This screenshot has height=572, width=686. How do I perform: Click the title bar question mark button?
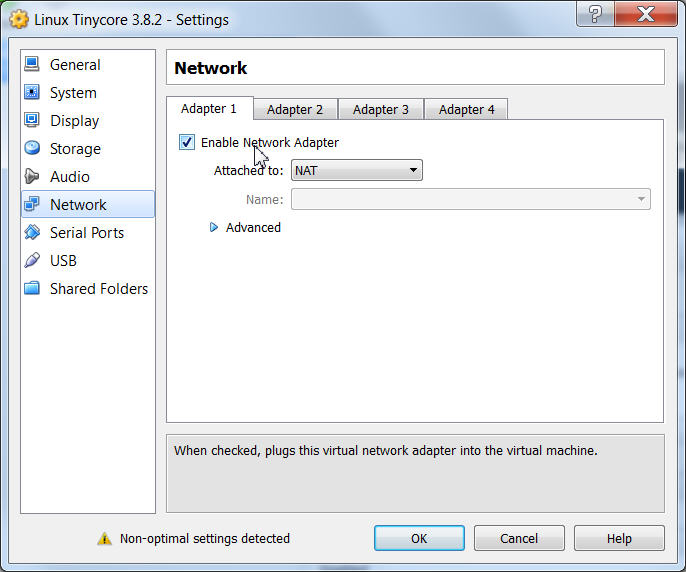595,16
